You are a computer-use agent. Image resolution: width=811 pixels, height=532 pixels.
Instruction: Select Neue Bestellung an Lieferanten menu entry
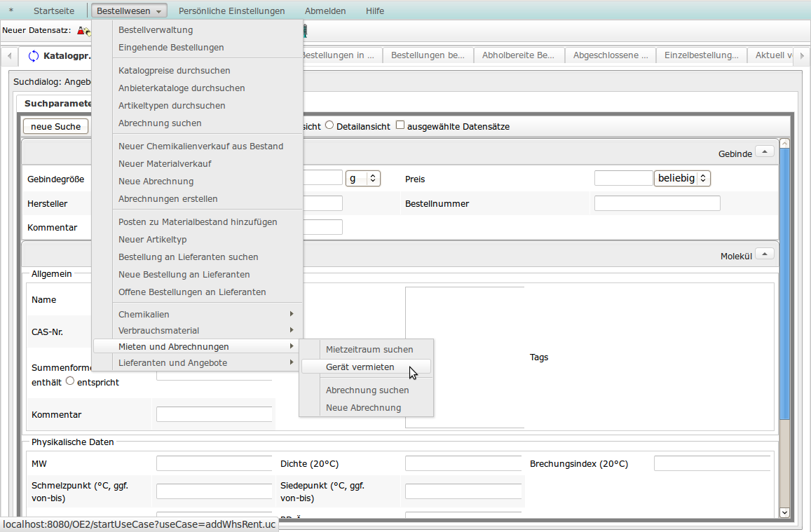click(184, 274)
